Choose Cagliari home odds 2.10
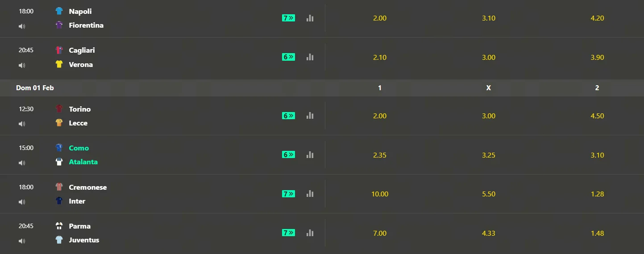 (x=379, y=58)
